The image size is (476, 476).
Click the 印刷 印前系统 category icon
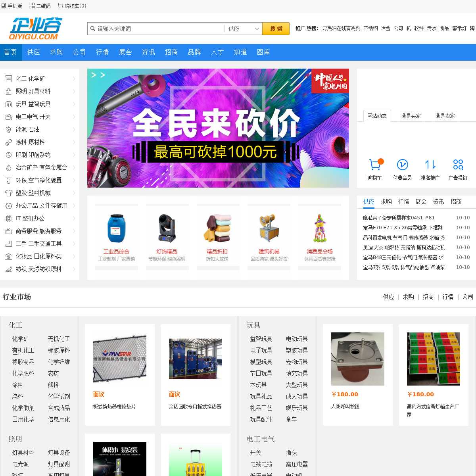9,155
